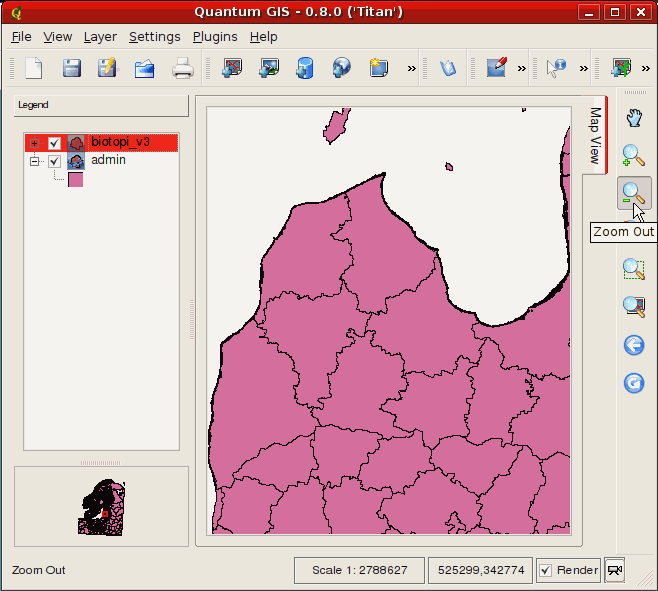Click the pink admin symbol swatch
The image size is (658, 591).
click(x=76, y=180)
